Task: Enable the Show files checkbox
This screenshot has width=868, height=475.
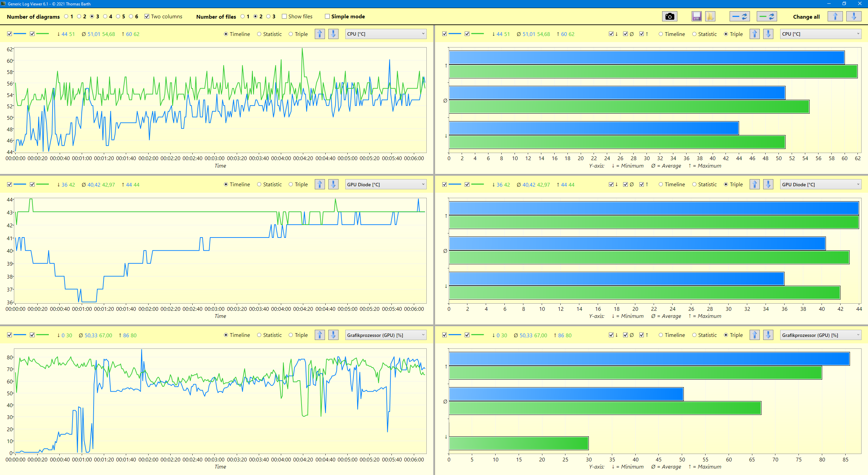Action: [x=284, y=17]
